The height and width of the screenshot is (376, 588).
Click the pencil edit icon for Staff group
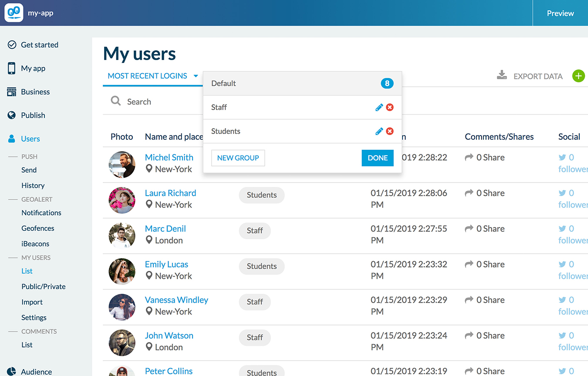tap(379, 107)
